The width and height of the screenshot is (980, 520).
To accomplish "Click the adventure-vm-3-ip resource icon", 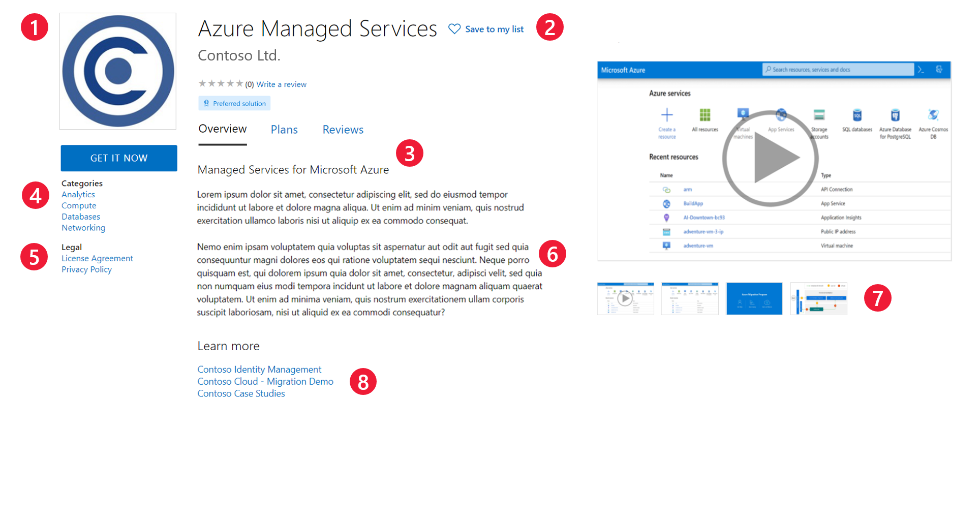I will (666, 232).
